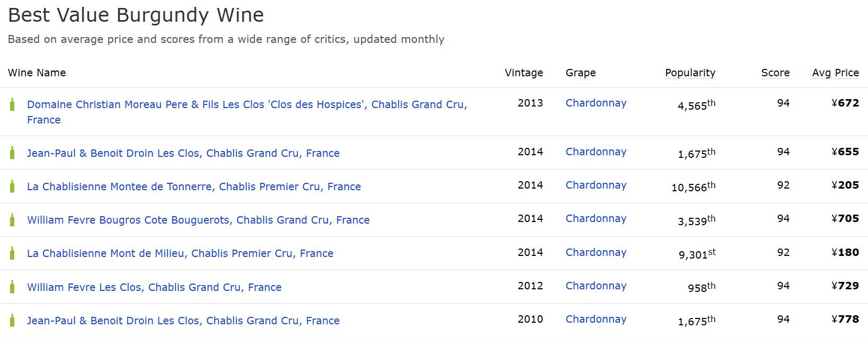Click the Avg Price column header
The height and width of the screenshot is (337, 868).
(835, 73)
